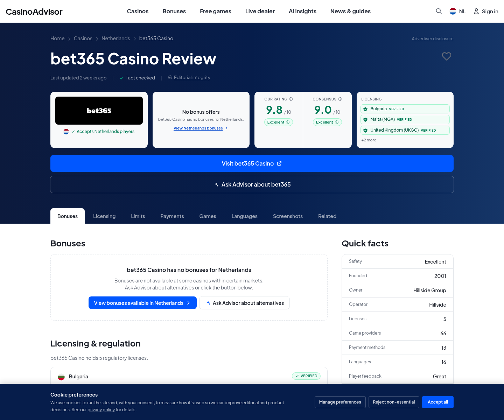504x420 pixels.
Task: Click the sparkle icon on Ask Advisor about bet365
Action: pyautogui.click(x=217, y=184)
